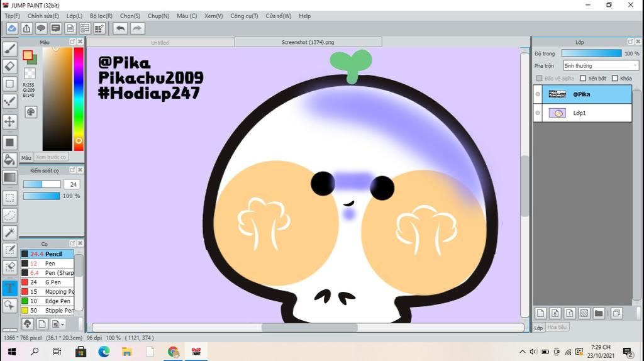
Task: Switch to Xem trước cọ tab
Action: pos(50,157)
